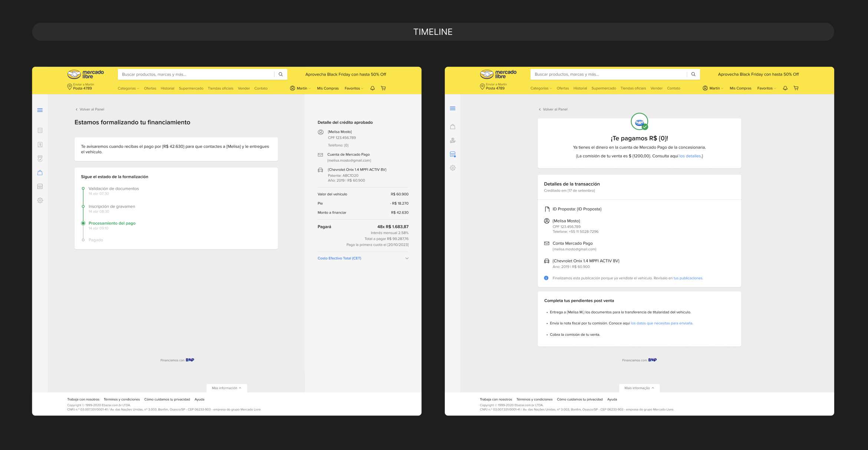Screen dimensions: 868x450
Task: Open hamburger menu in right screen sidebar
Action: tap(453, 109)
